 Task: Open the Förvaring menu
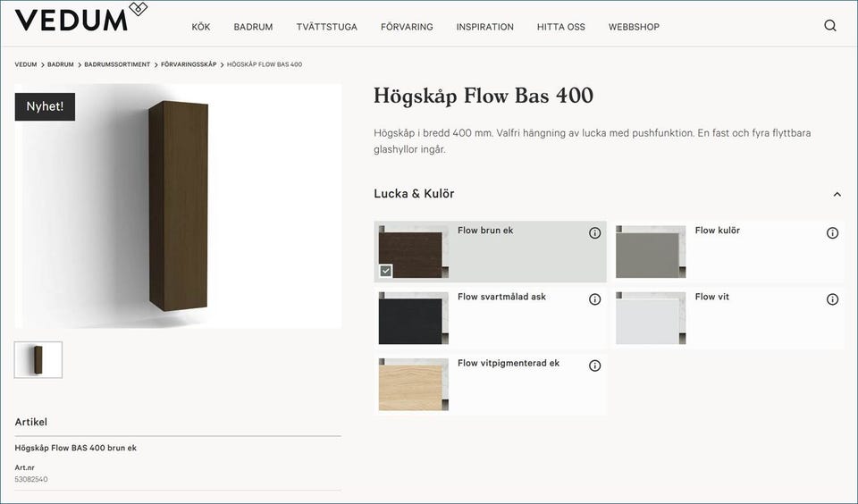407,27
